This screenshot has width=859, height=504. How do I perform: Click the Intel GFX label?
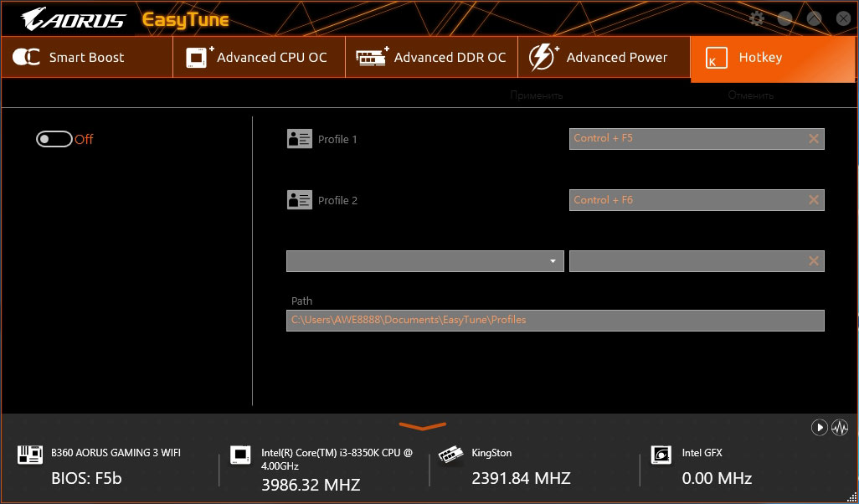(702, 453)
